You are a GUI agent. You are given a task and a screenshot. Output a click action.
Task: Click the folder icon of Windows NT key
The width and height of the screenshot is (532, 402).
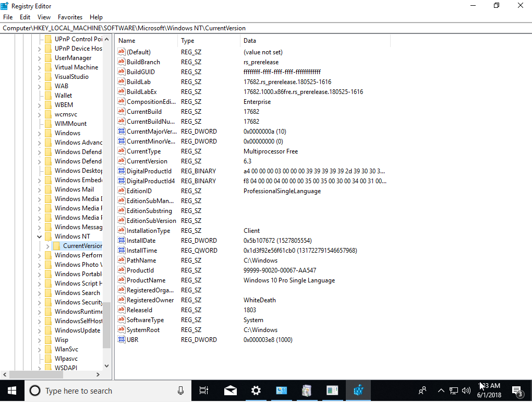48,237
